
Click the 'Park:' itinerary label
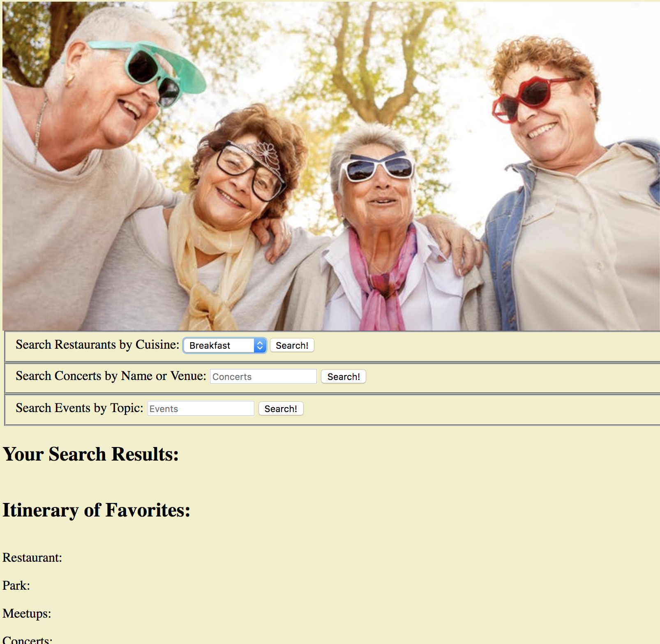click(x=16, y=586)
